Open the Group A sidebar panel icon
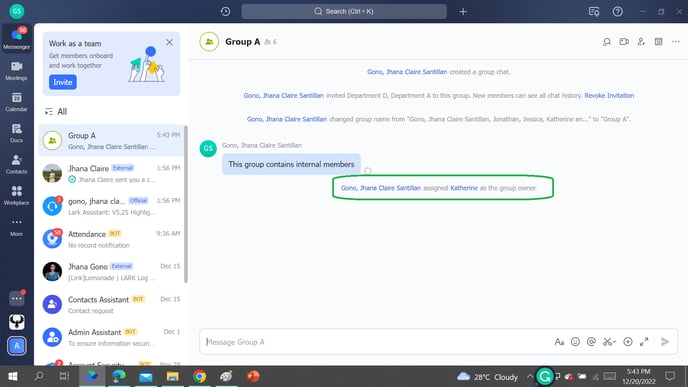 659,42
